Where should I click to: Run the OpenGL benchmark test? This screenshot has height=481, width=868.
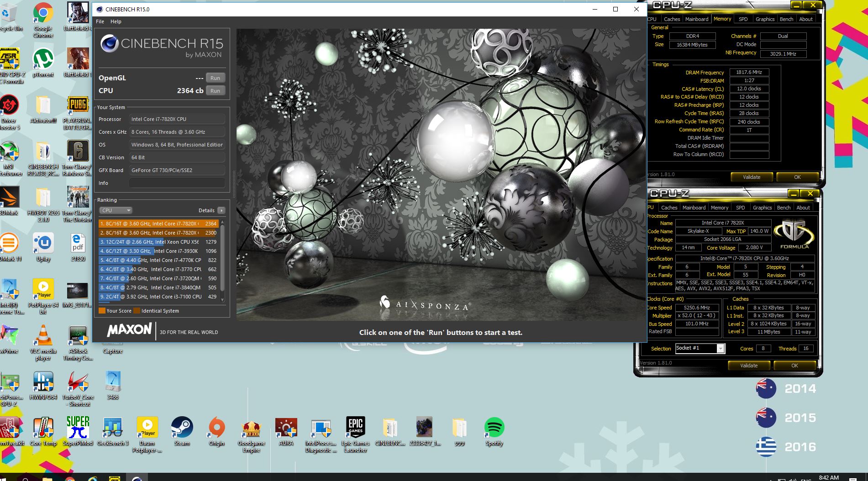(x=216, y=78)
